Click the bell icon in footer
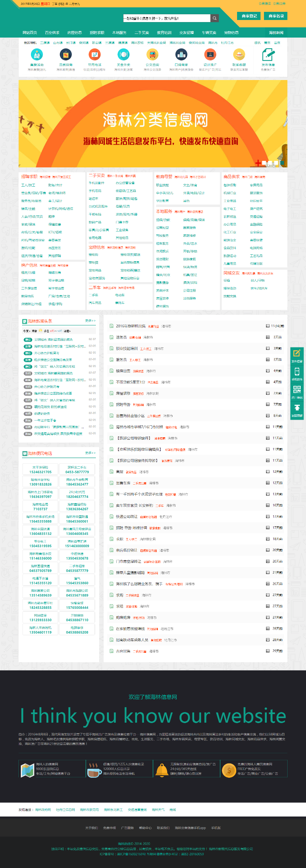The width and height of the screenshot is (306, 868). pos(162,770)
